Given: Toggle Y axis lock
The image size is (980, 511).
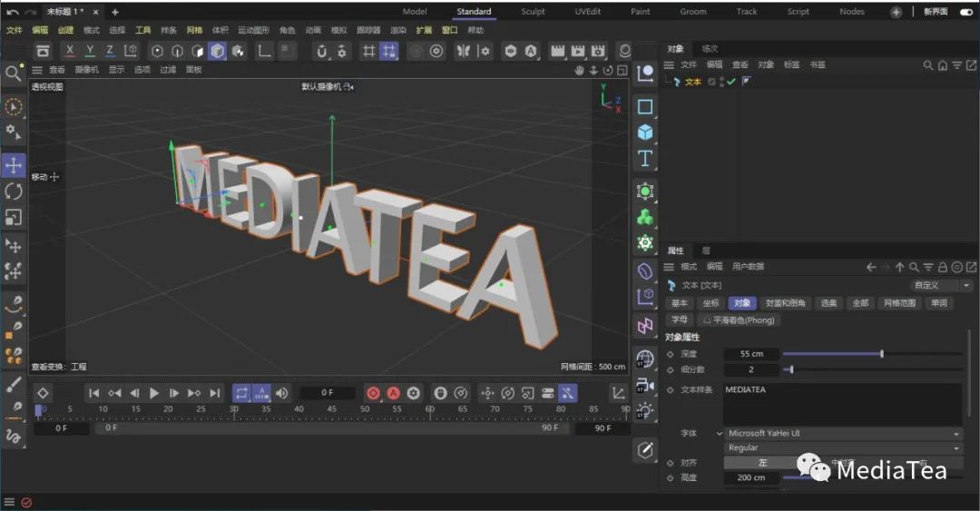Looking at the screenshot, I should tap(89, 51).
